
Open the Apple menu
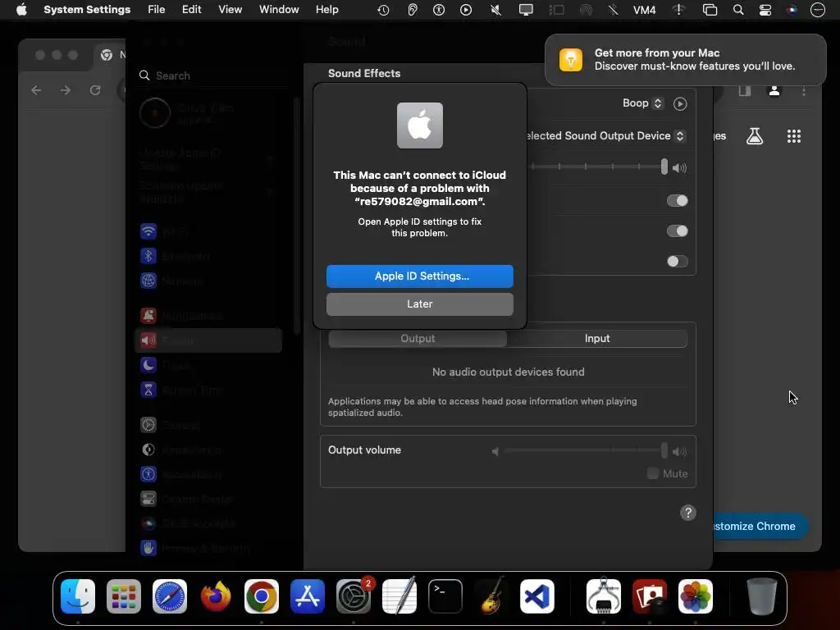click(21, 10)
